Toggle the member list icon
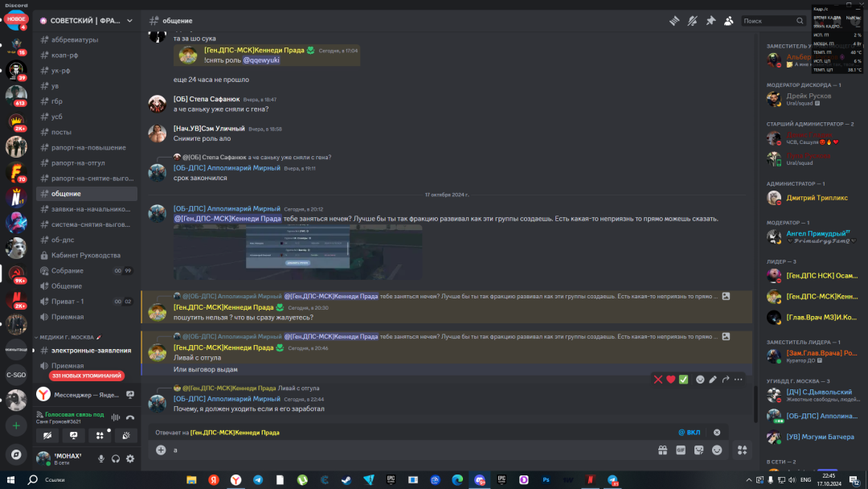Screen dimensions: 868x489 (x=728, y=20)
